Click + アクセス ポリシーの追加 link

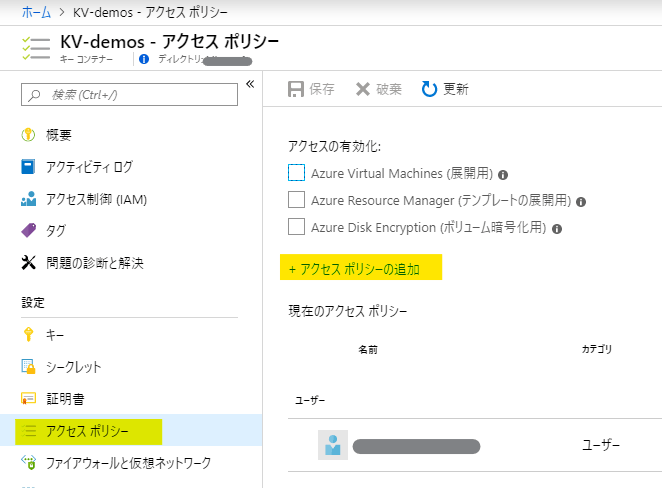point(354,269)
